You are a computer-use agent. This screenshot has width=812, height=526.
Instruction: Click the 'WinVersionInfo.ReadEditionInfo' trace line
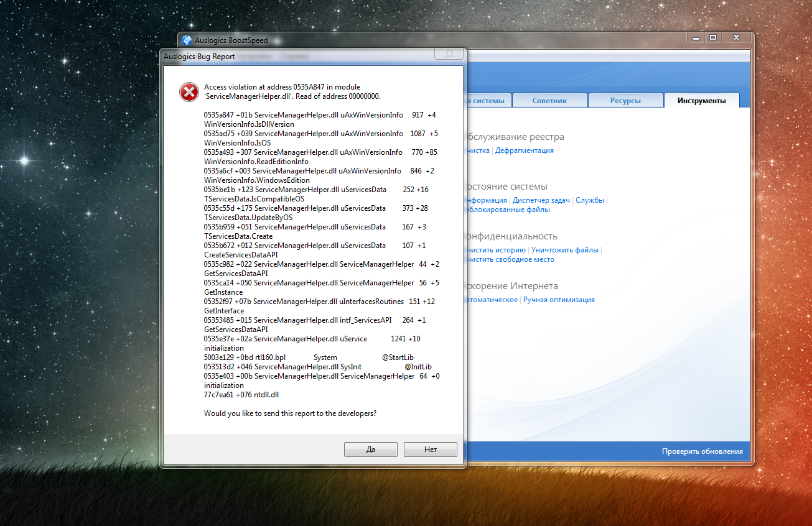click(256, 162)
